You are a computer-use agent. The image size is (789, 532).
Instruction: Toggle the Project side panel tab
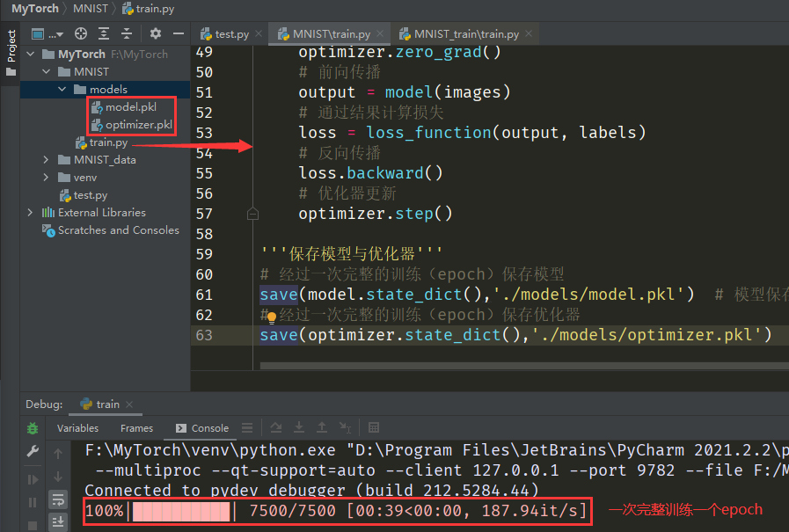click(x=11, y=46)
